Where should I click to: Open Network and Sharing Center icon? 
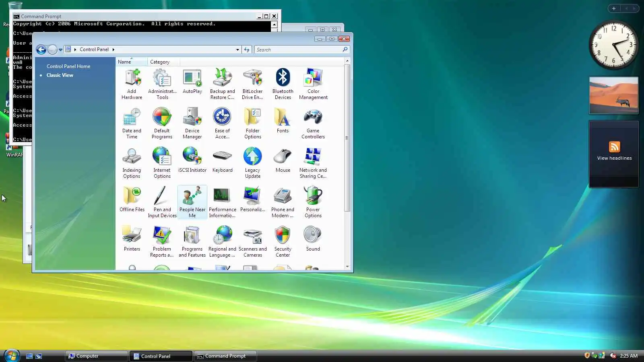point(313,163)
